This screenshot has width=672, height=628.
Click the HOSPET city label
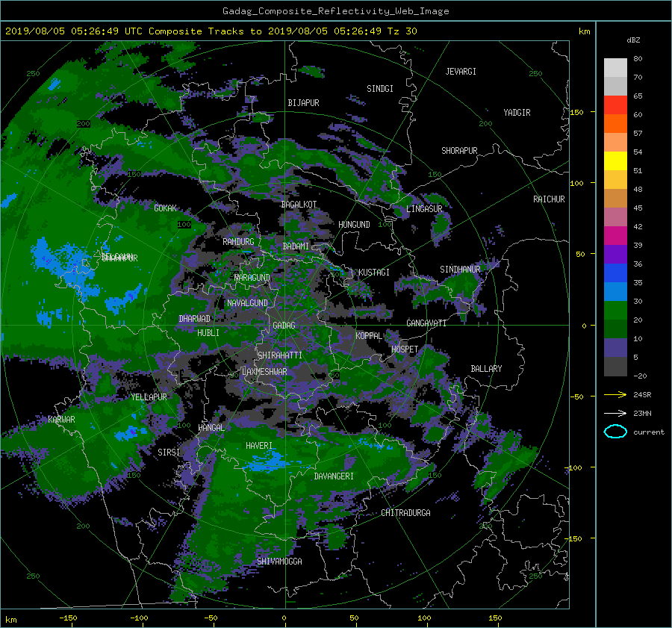[x=405, y=349]
